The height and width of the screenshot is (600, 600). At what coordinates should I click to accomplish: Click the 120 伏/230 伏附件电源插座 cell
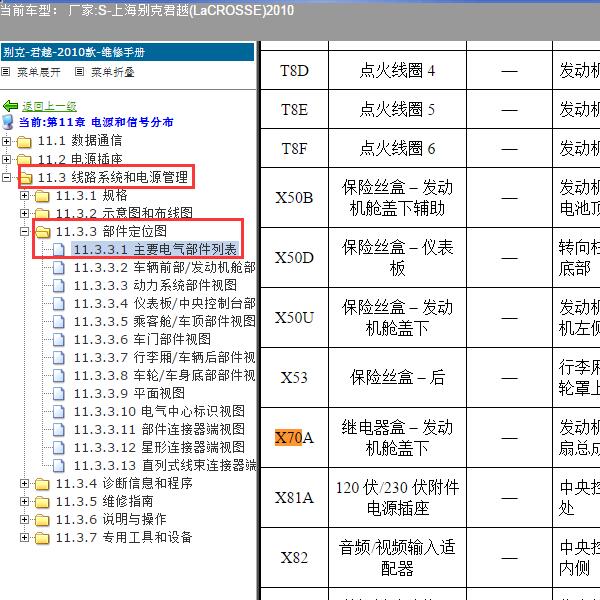point(397,497)
